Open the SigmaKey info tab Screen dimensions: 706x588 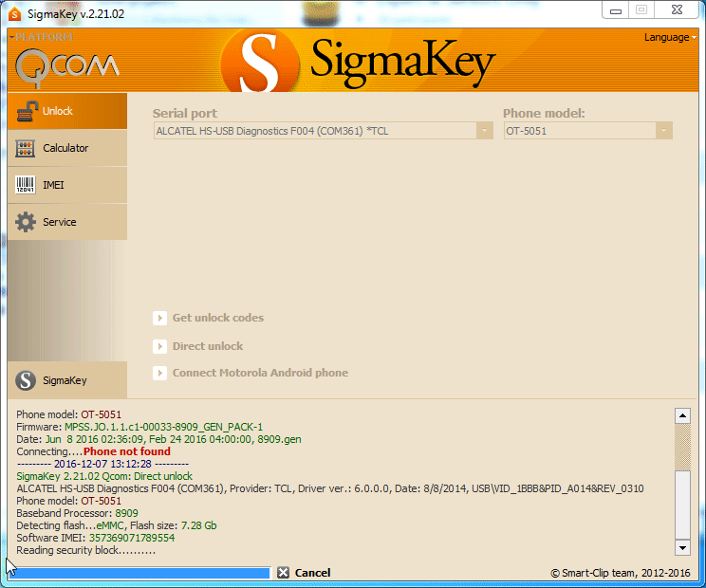click(67, 380)
